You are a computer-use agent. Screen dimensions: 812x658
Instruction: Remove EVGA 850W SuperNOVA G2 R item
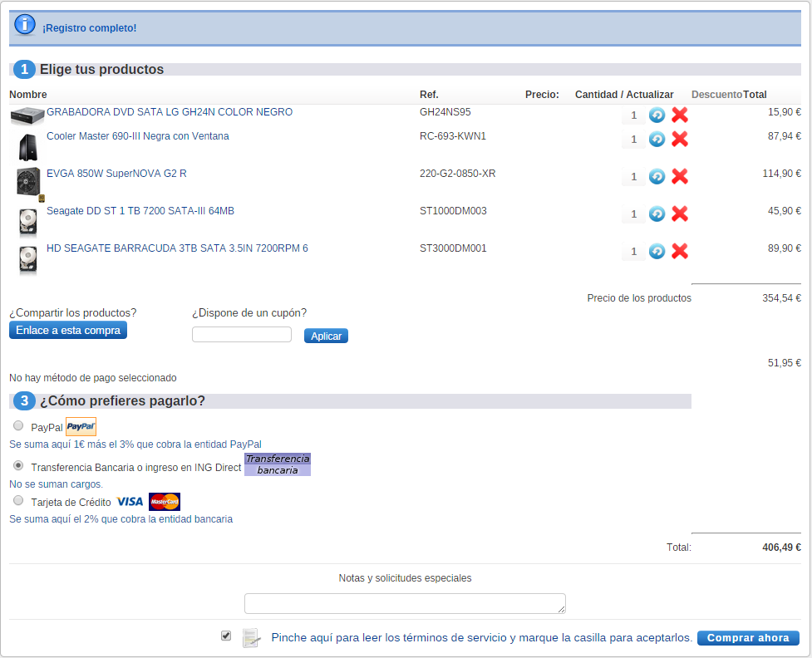679,176
